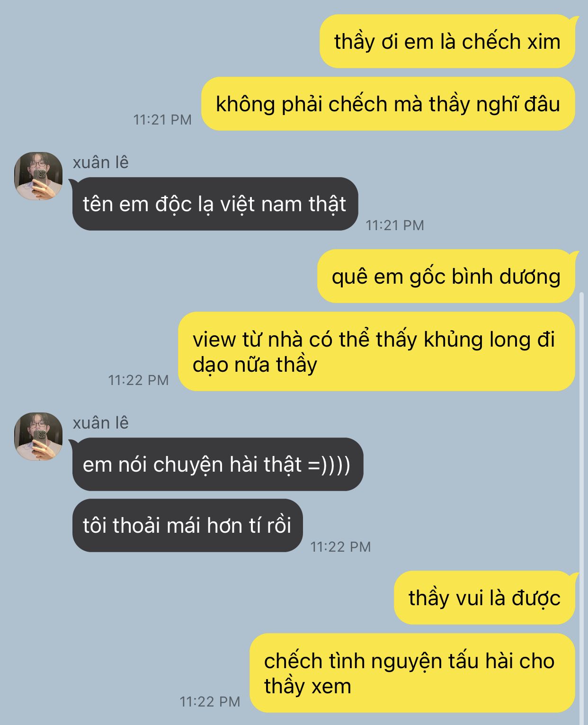This screenshot has height=725, width=588.
Task: Tap sender name xuân lê above 'tên em độc lạ'
Action: (100, 162)
